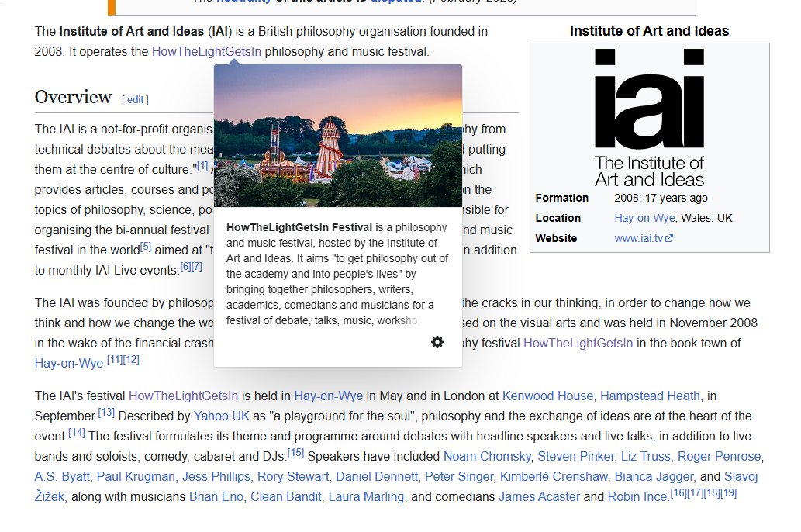Jump to citation [14]
The image size is (801, 532).
[x=77, y=433]
